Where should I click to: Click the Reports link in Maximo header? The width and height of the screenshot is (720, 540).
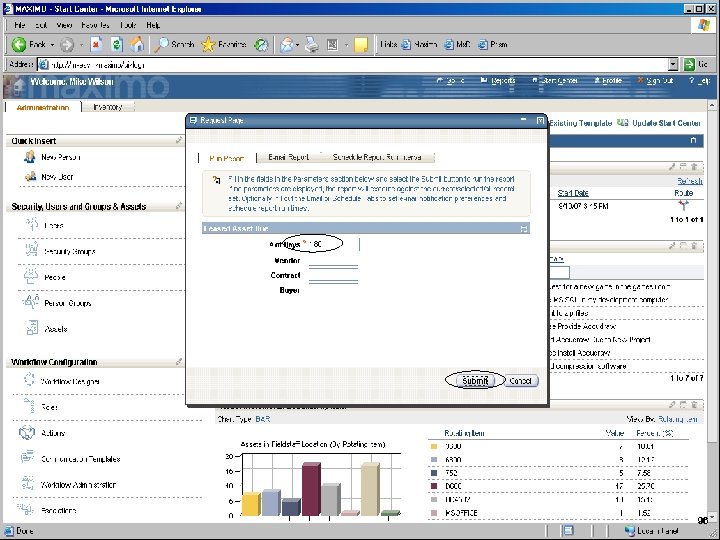click(x=498, y=81)
